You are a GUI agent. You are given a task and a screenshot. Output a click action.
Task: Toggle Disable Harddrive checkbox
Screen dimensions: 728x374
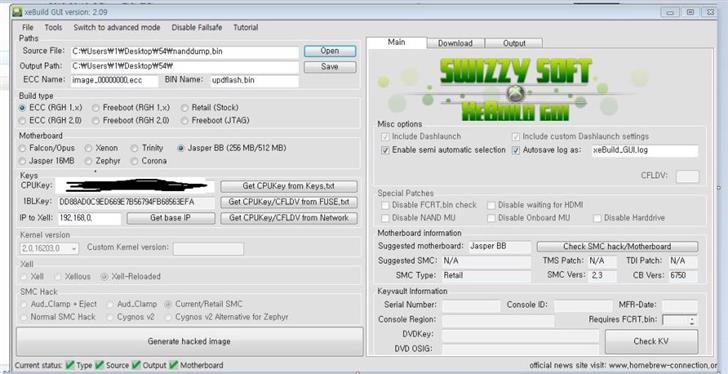[x=597, y=218]
